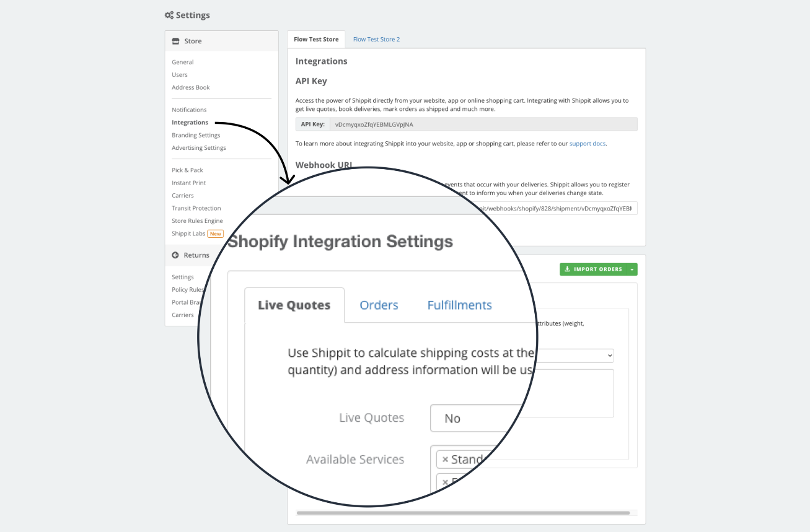The width and height of the screenshot is (810, 532).
Task: Open Instant Print settings
Action: pyautogui.click(x=189, y=183)
